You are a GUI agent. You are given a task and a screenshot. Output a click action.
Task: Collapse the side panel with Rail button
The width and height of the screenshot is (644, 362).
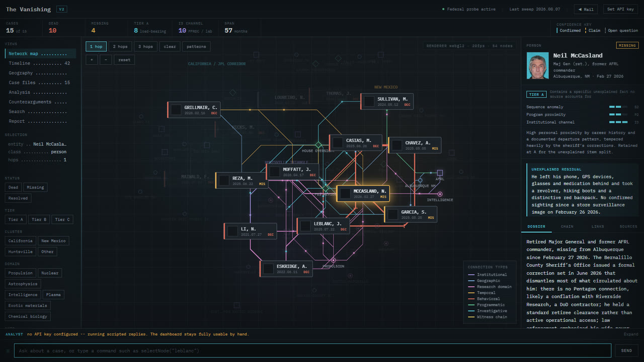click(586, 9)
